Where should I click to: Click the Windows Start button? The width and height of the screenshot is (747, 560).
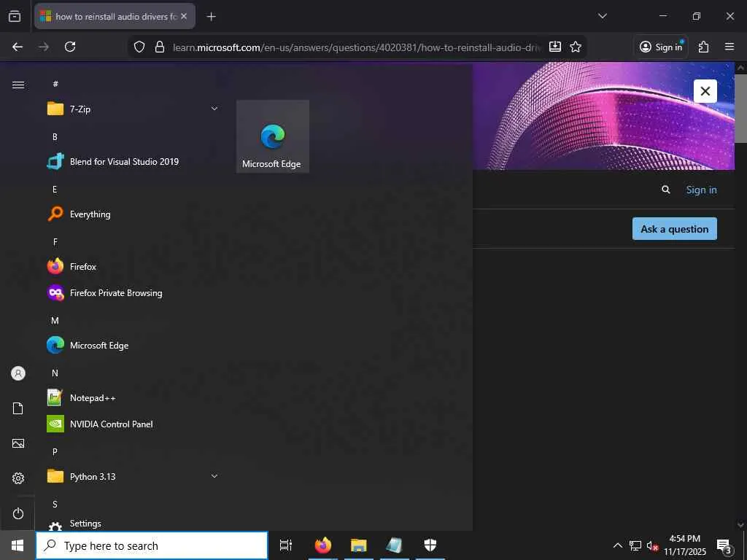tap(18, 545)
